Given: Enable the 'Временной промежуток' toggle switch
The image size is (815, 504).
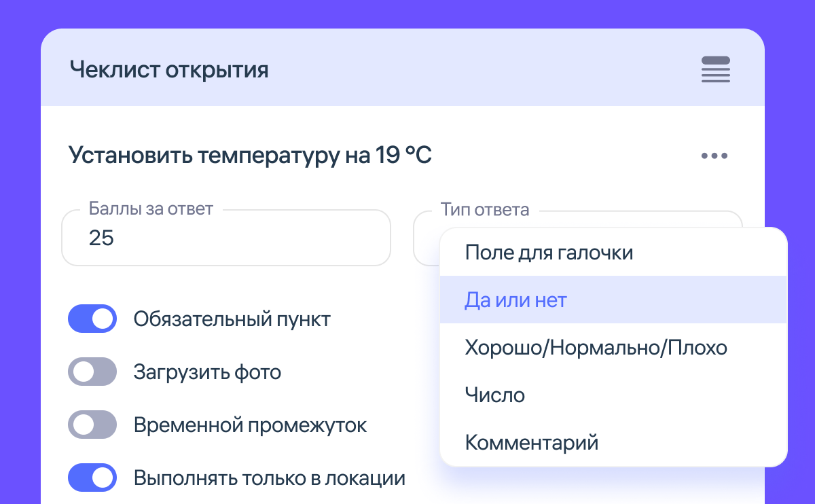Looking at the screenshot, I should point(92,425).
